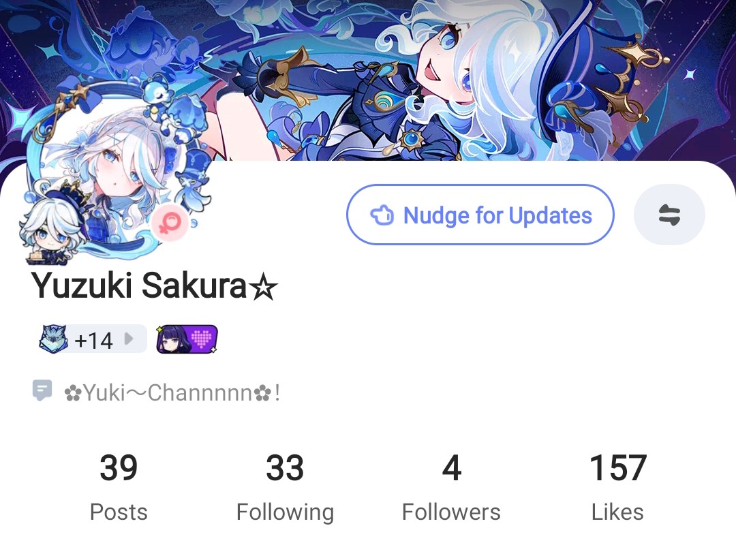Click the pink female gender icon
This screenshot has width=736, height=560.
[170, 223]
